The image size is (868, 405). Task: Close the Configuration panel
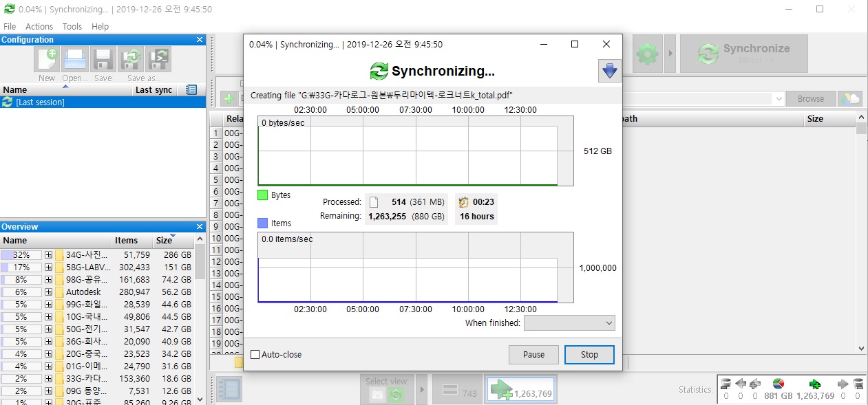point(200,40)
